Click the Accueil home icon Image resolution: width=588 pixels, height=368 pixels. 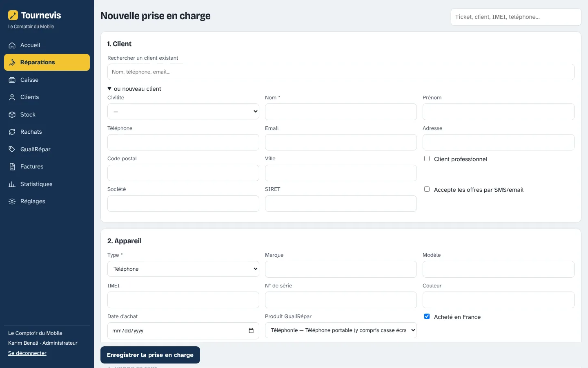click(12, 45)
